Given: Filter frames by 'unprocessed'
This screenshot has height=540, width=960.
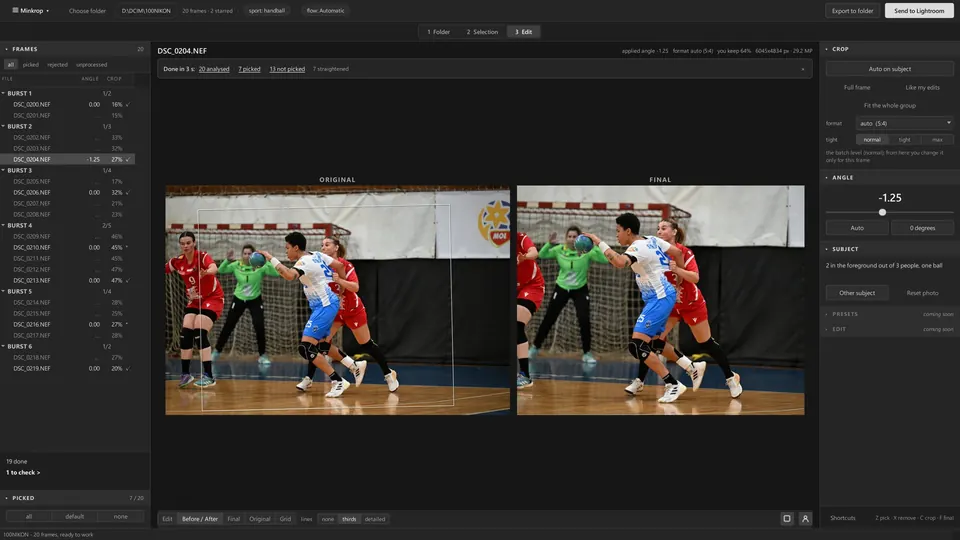Looking at the screenshot, I should (91, 65).
